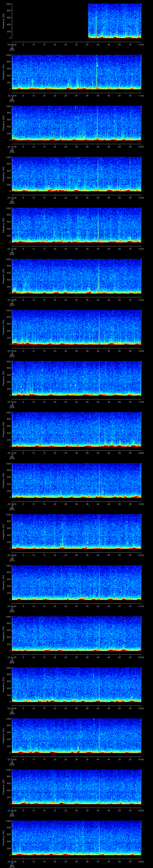
Task: Click the 40-second spike in 22:15 spectrogram
Action: point(99,327)
